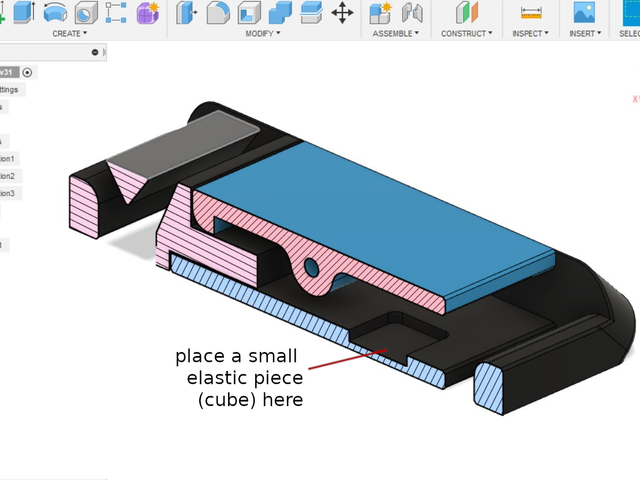The width and height of the screenshot is (640, 480).
Task: Collapse the browser panel with minus button
Action: pos(95,52)
